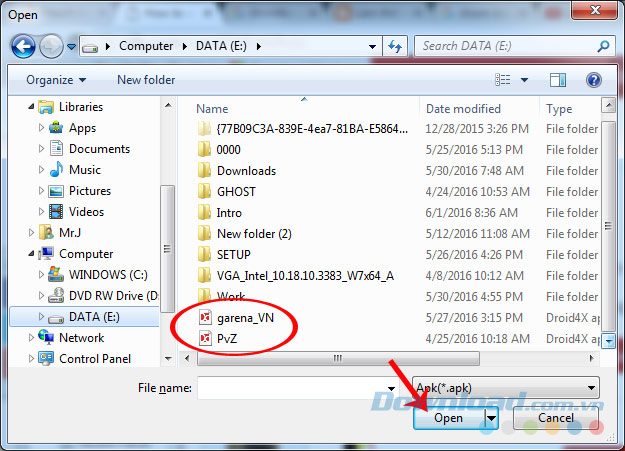Click the Intro folder icon
Screen dimensions: 625x451
pyautogui.click(x=204, y=213)
